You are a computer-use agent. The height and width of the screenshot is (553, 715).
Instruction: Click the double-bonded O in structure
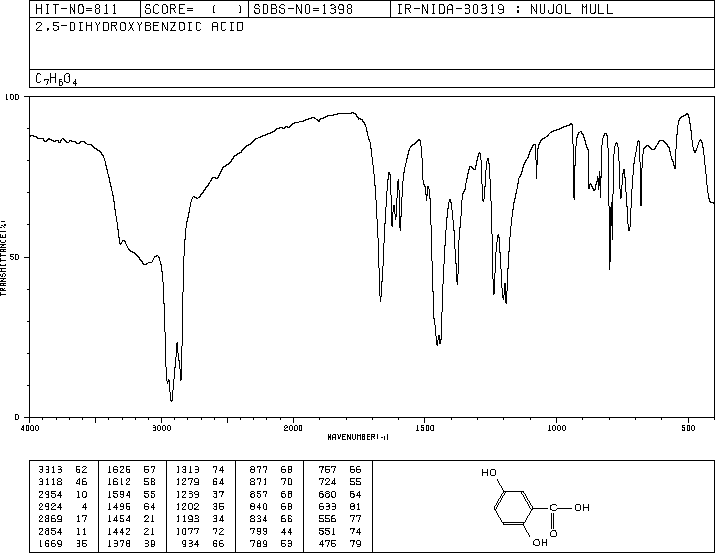point(553,533)
